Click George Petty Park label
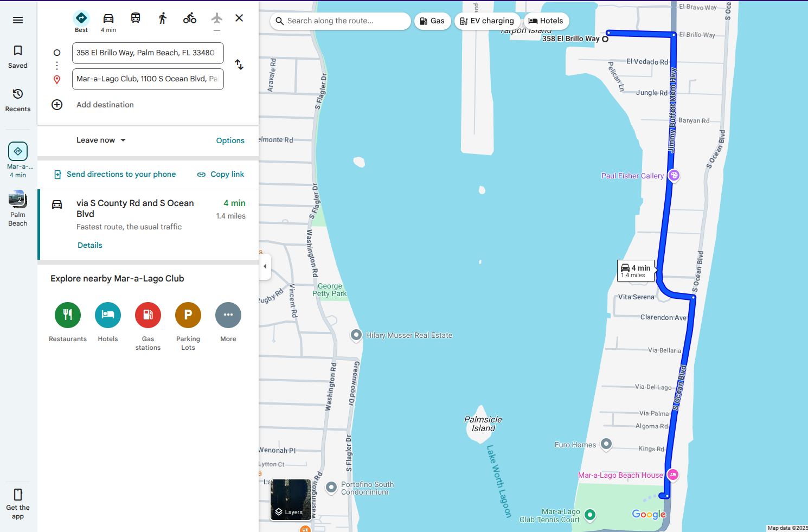 click(330, 290)
